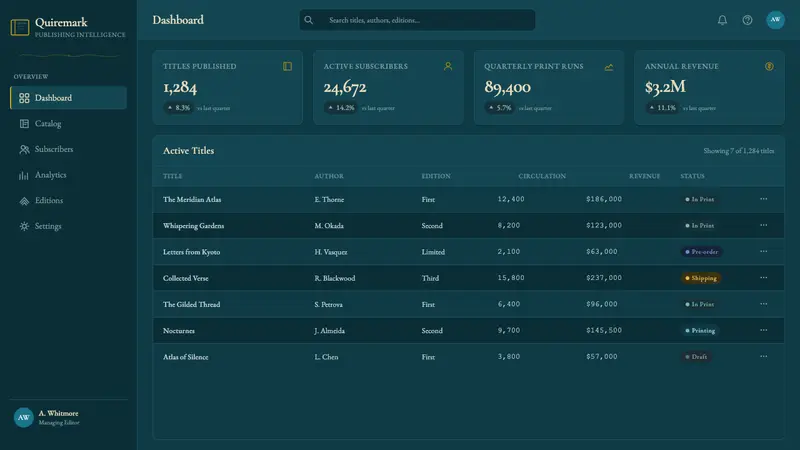
Task: Click author J. Almeida
Action: (330, 331)
